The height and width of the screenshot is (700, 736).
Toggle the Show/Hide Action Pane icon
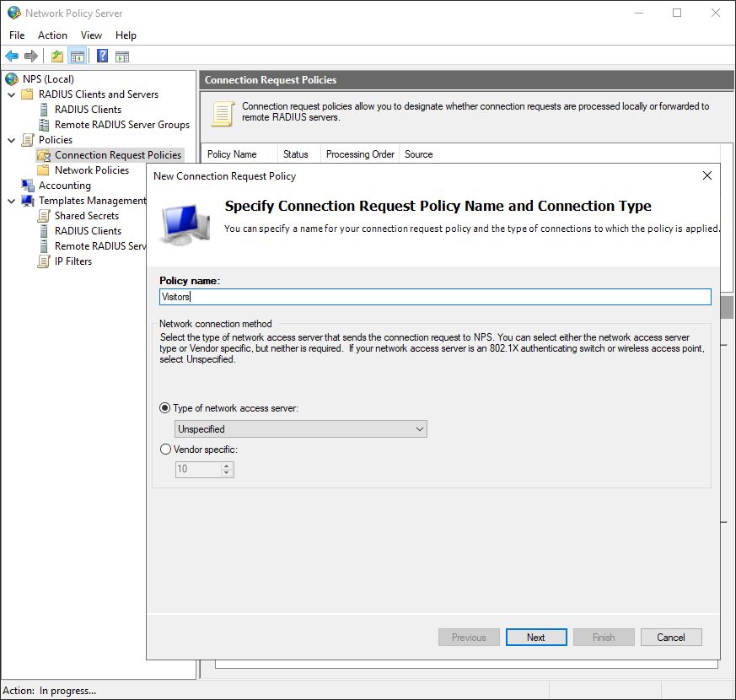[x=122, y=57]
